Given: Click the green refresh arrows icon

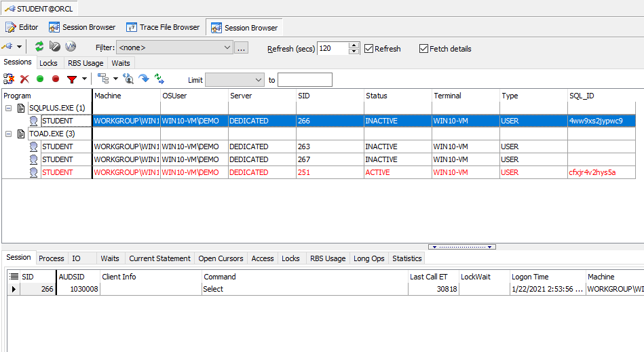Looking at the screenshot, I should [x=39, y=46].
